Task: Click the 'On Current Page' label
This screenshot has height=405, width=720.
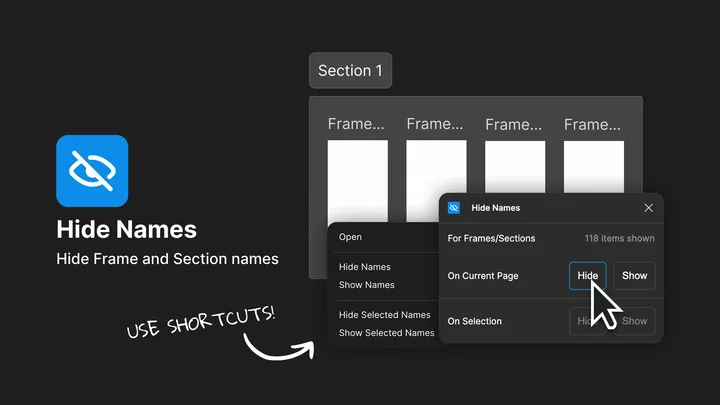Action: tap(483, 276)
